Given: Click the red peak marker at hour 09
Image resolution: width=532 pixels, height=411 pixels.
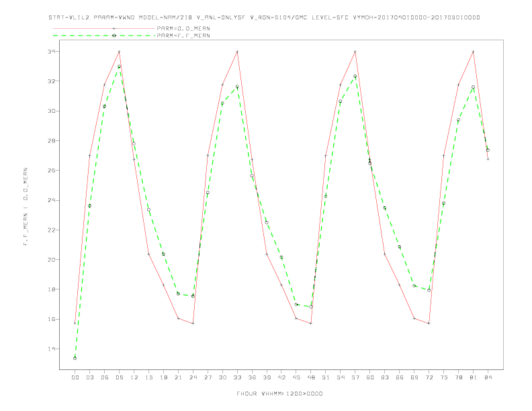Looking at the screenshot, I should 119,52.
